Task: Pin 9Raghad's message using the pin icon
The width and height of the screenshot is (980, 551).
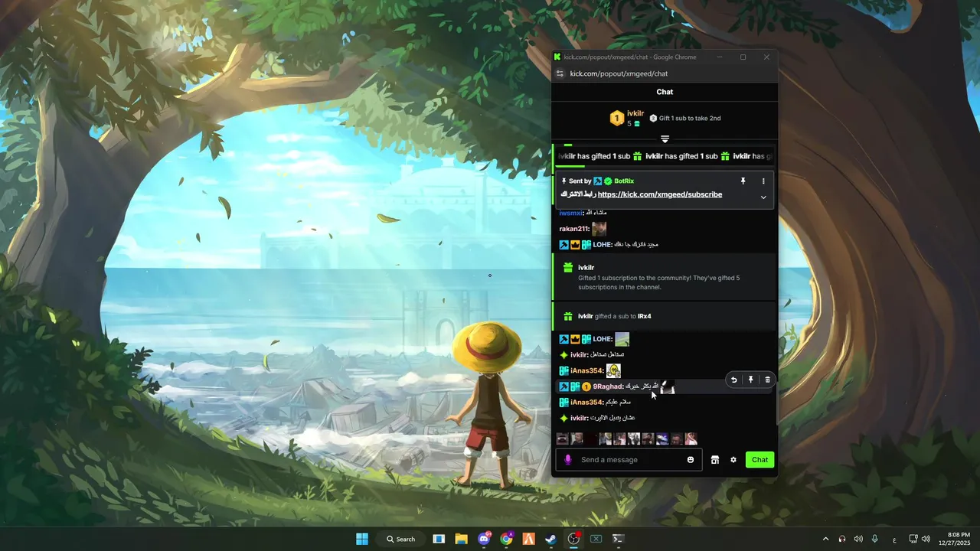Action: point(751,380)
